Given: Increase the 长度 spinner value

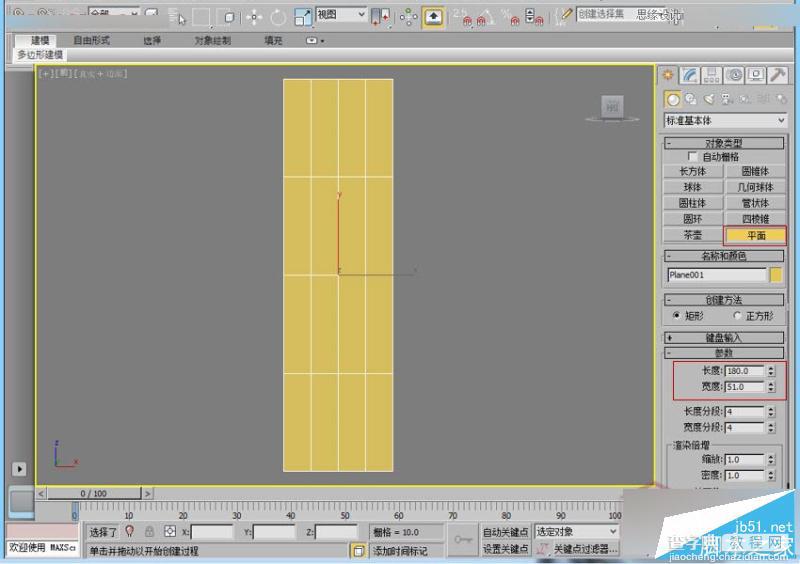Looking at the screenshot, I should [x=771, y=368].
